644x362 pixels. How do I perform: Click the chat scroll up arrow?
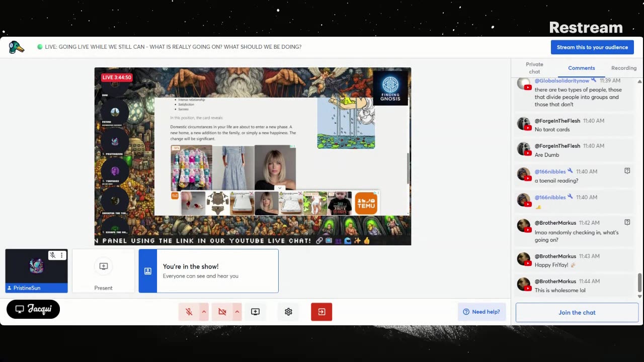click(x=640, y=81)
